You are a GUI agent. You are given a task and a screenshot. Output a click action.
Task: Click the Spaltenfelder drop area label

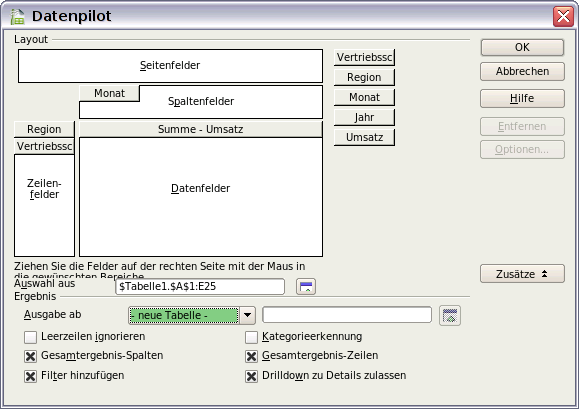[x=201, y=102]
